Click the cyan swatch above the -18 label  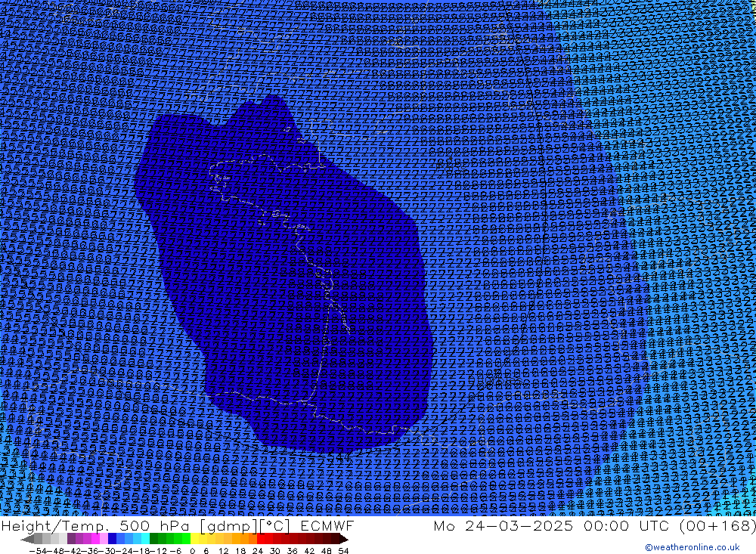(145, 539)
